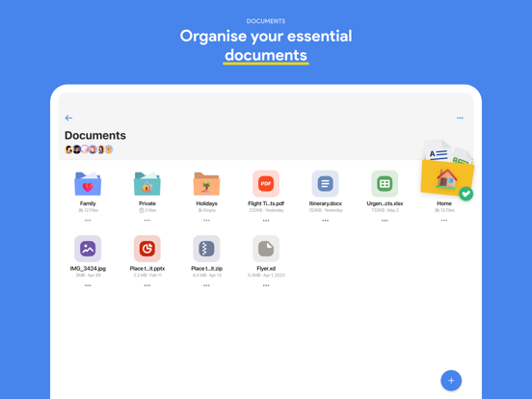
Task: Show more options under Holidays folder
Action: coord(206,220)
